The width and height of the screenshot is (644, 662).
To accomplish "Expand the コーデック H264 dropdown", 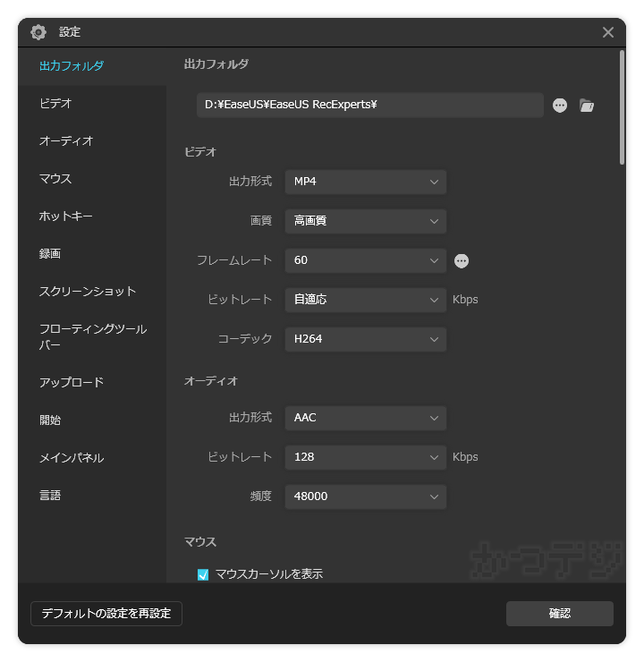I will 366,339.
